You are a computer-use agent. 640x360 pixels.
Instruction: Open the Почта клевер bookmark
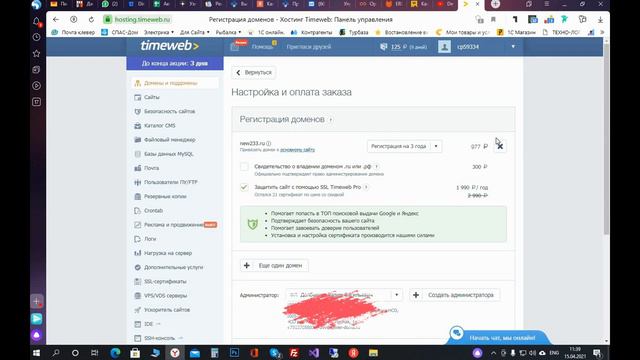click(x=73, y=32)
